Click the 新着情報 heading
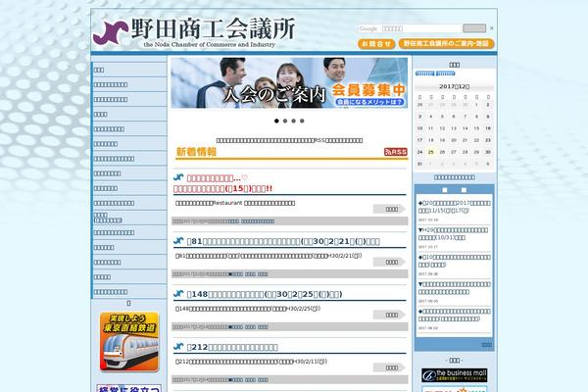This screenshot has height=392, width=588. (197, 152)
